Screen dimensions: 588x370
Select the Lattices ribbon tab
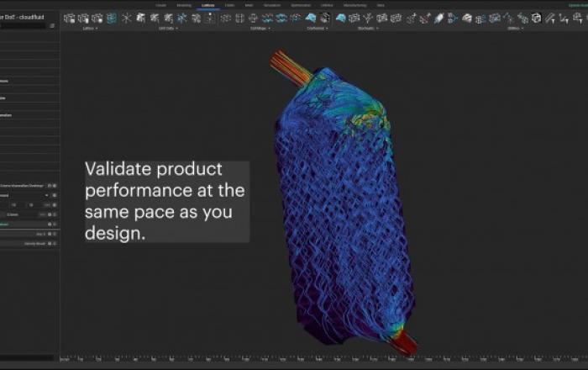tap(208, 5)
